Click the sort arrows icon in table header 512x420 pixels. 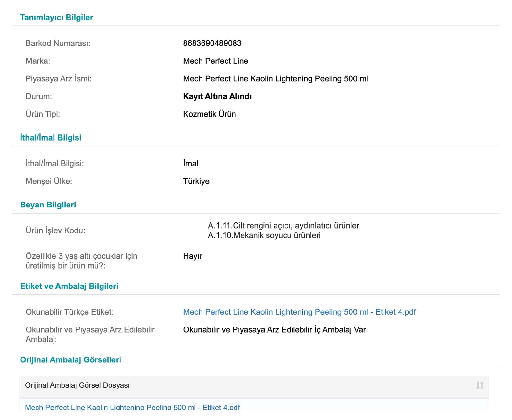pos(479,385)
